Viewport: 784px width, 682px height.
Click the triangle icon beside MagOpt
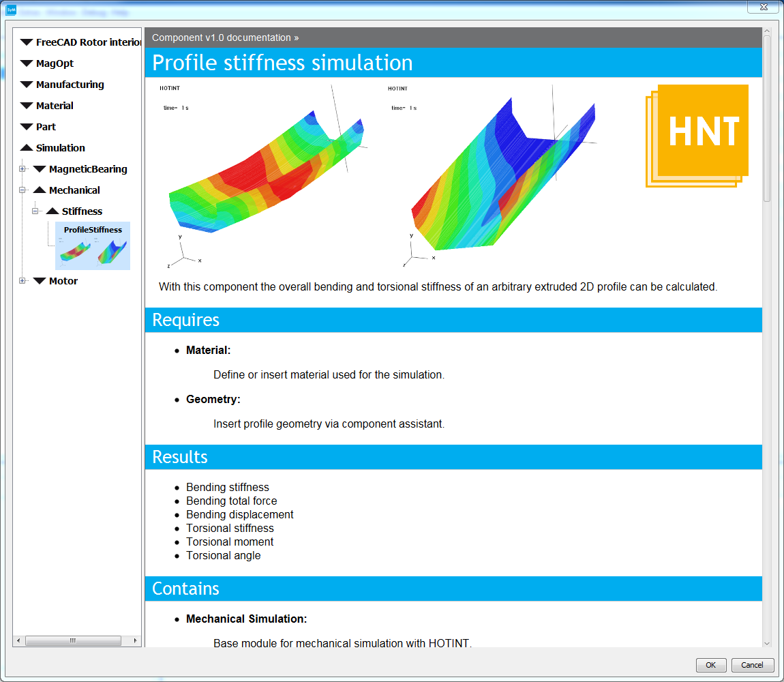click(x=27, y=64)
